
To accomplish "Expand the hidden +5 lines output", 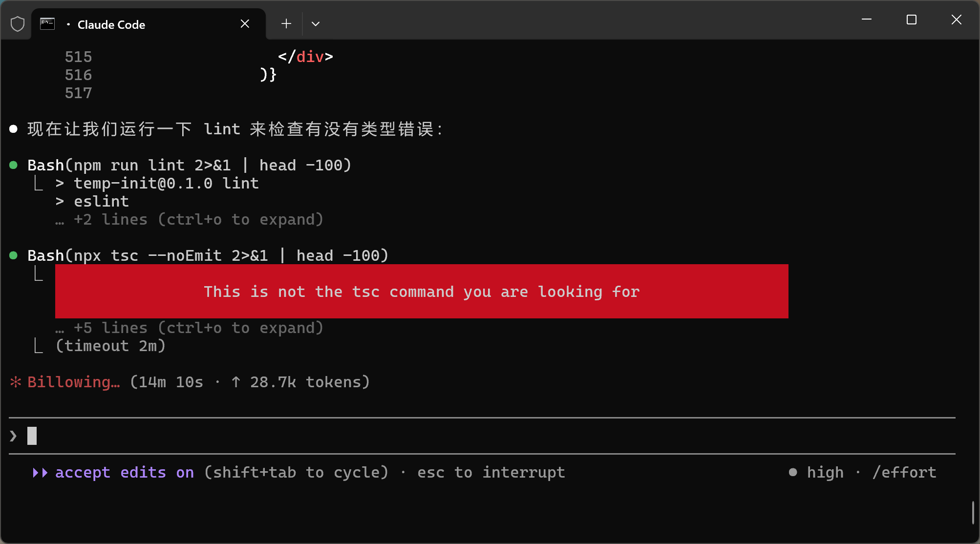I will 198,328.
